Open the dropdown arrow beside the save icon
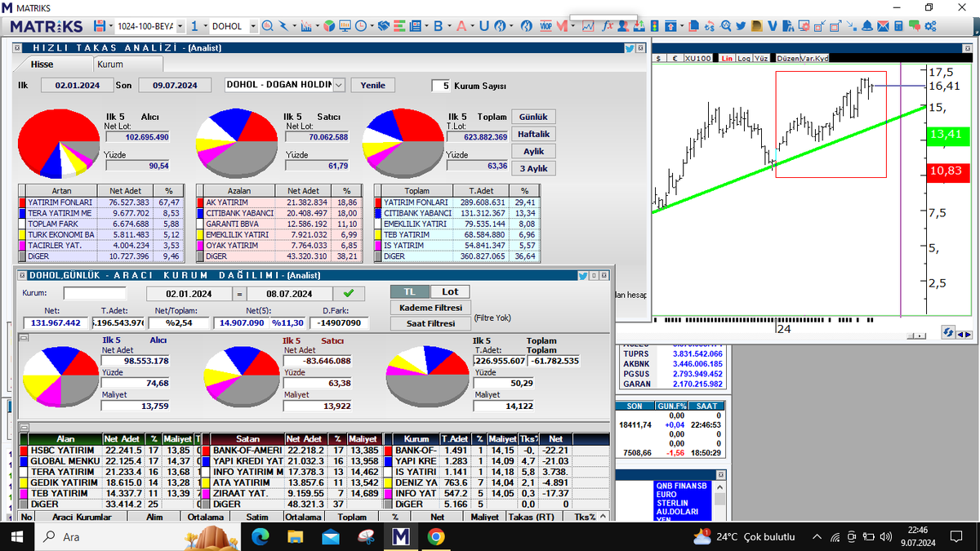980x551 pixels. coord(110,26)
